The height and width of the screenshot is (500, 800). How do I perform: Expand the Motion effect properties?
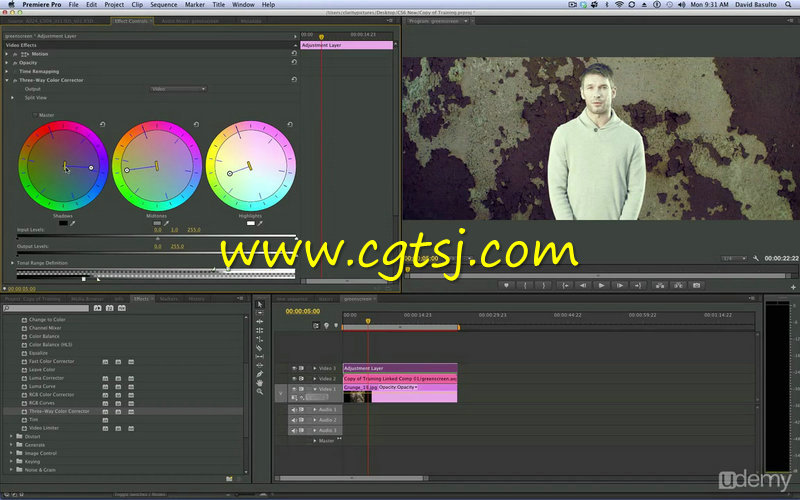pyautogui.click(x=7, y=54)
